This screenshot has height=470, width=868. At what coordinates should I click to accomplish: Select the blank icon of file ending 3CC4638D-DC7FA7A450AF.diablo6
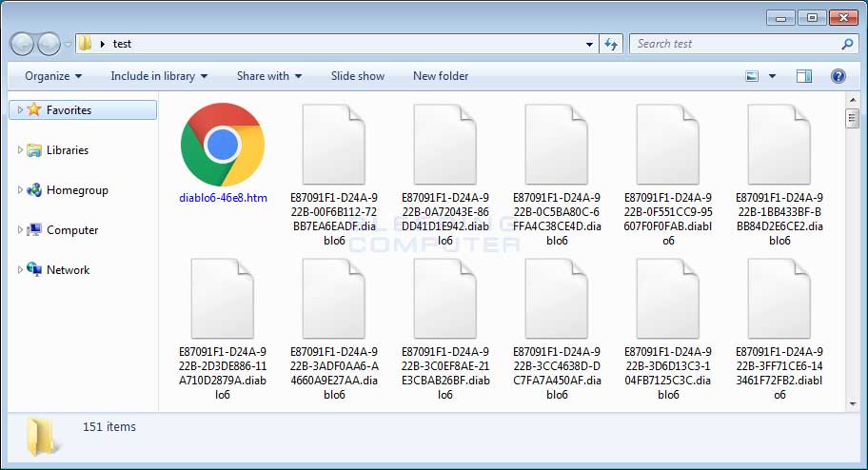click(557, 299)
